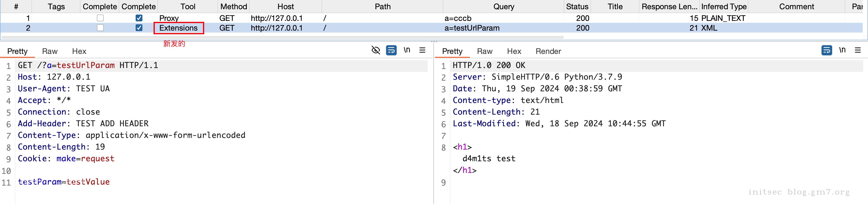Check first Complete checkbox in row 1
This screenshot has height=204, width=868.
(x=100, y=18)
